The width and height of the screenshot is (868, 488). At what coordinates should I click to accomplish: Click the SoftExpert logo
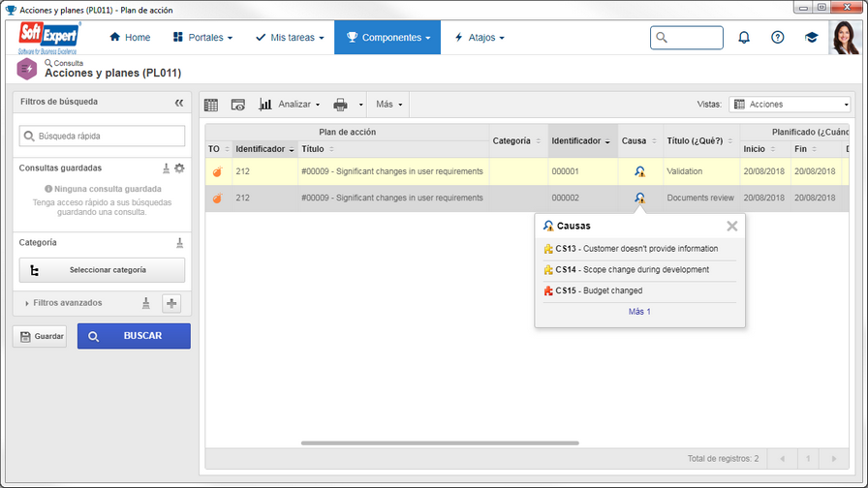(x=48, y=38)
